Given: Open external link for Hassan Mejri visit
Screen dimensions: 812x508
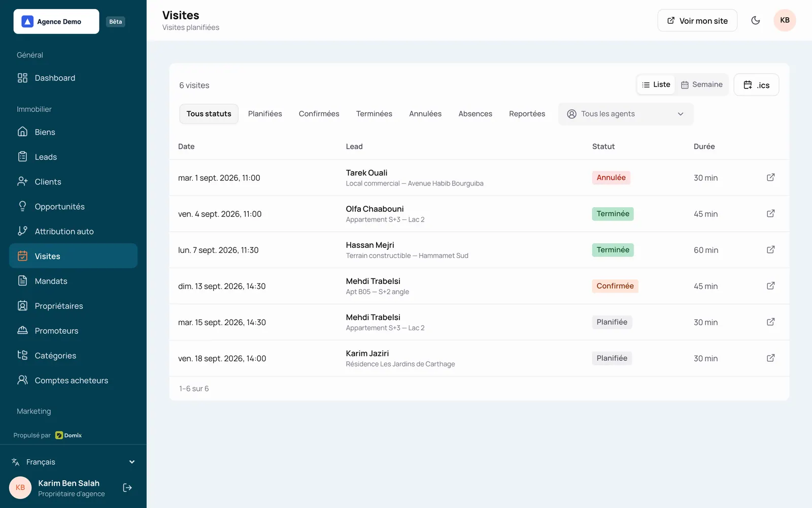Looking at the screenshot, I should click(x=770, y=249).
